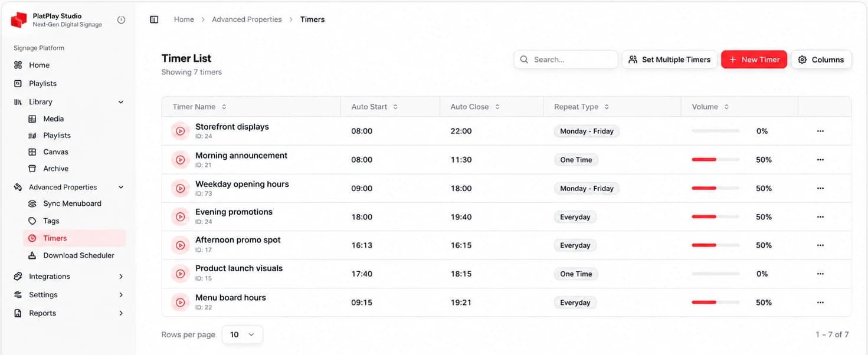
Task: Sort by Repeat Type column
Action: point(582,107)
